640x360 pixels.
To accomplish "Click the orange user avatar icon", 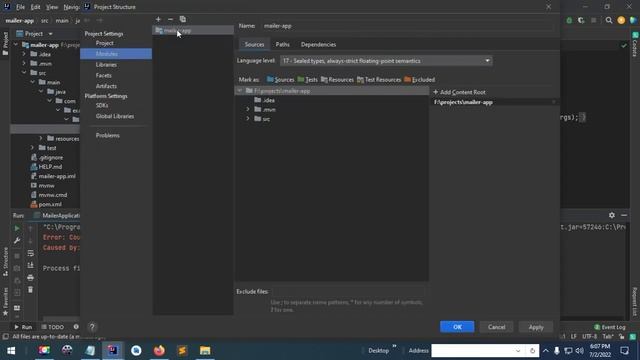I will click(621, 20).
